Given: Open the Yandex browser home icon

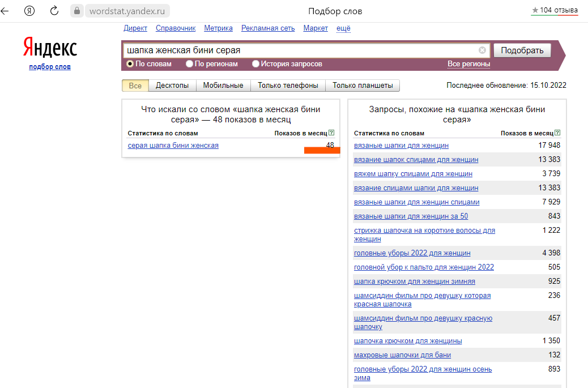Looking at the screenshot, I should pos(29,11).
